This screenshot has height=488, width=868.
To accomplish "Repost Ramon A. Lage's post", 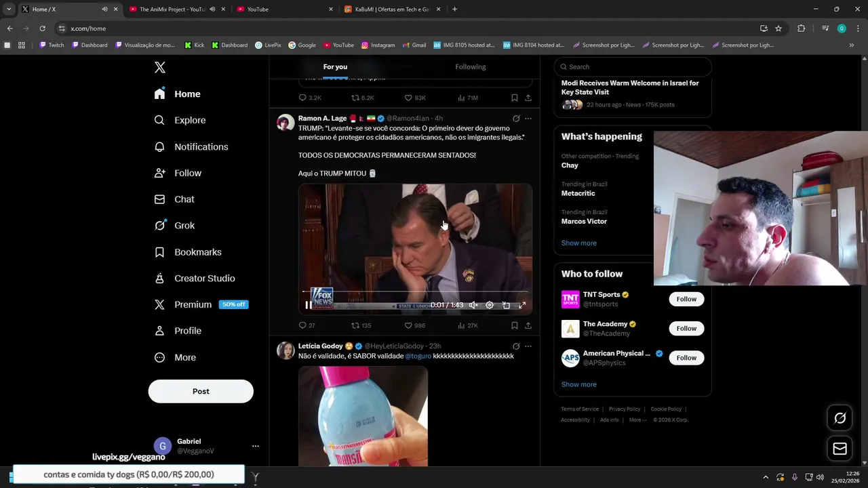I will [361, 325].
